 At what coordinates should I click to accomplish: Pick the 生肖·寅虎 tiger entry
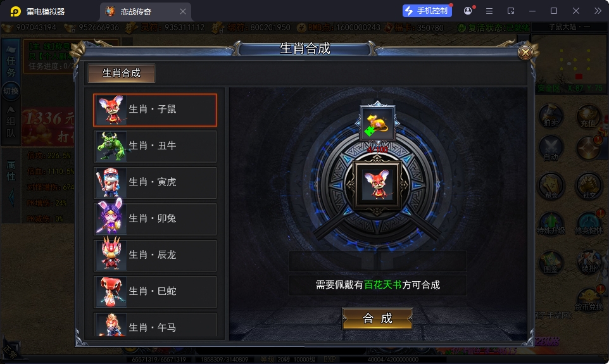[155, 182]
